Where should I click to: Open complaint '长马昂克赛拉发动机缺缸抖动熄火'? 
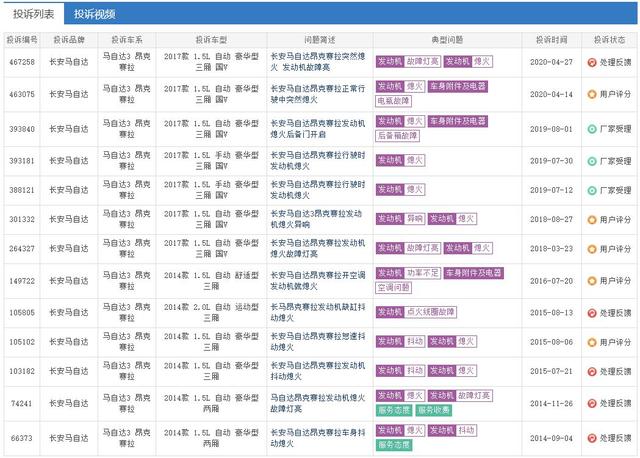[x=318, y=312]
